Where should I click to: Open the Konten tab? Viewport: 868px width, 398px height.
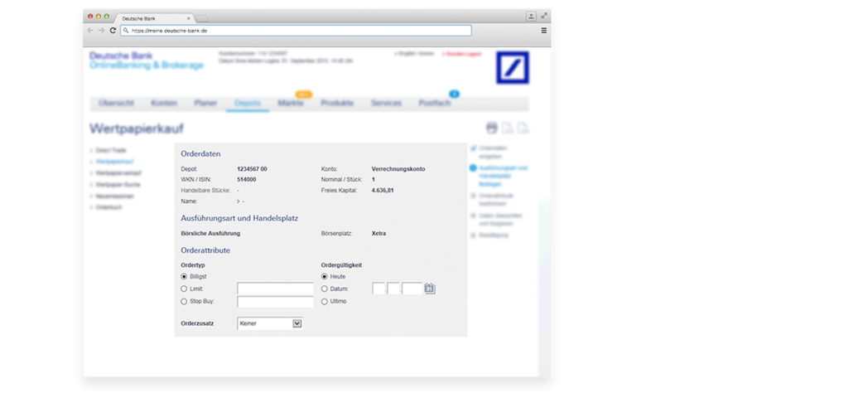[164, 103]
